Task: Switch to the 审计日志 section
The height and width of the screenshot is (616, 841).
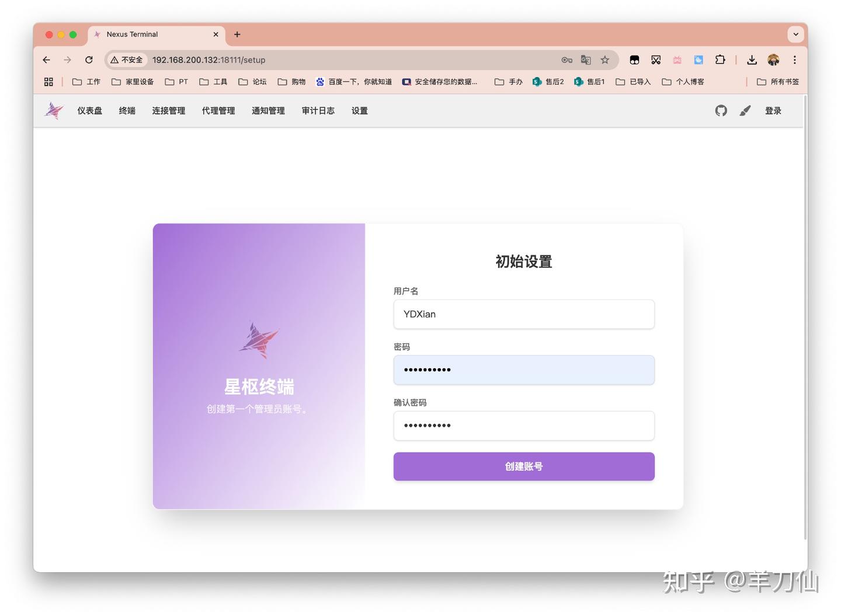Action: [318, 110]
